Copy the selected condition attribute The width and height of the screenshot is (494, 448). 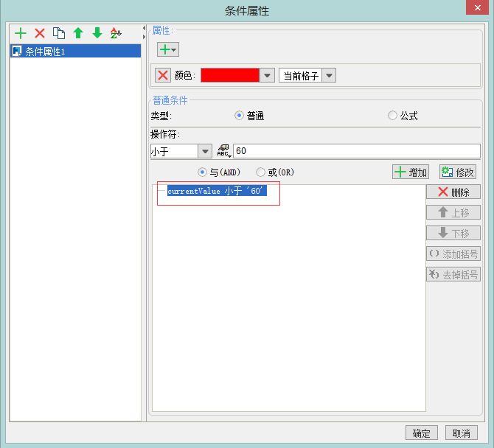click(x=59, y=33)
